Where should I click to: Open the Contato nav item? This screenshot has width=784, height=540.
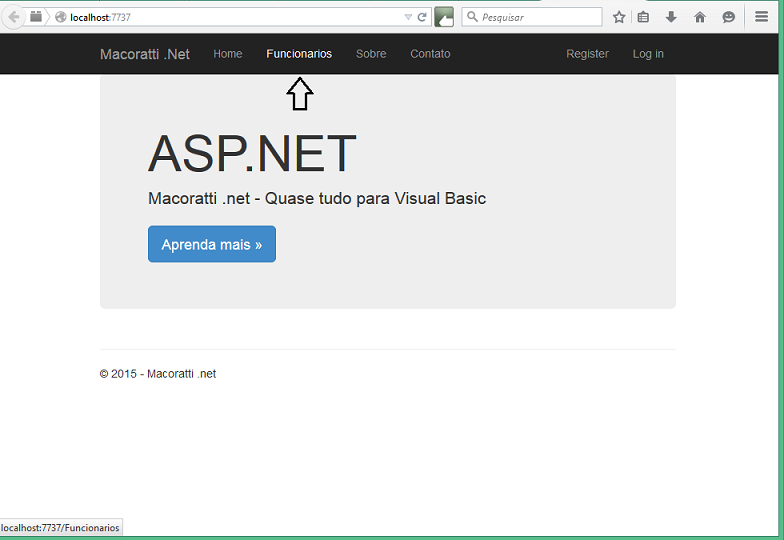coord(430,54)
